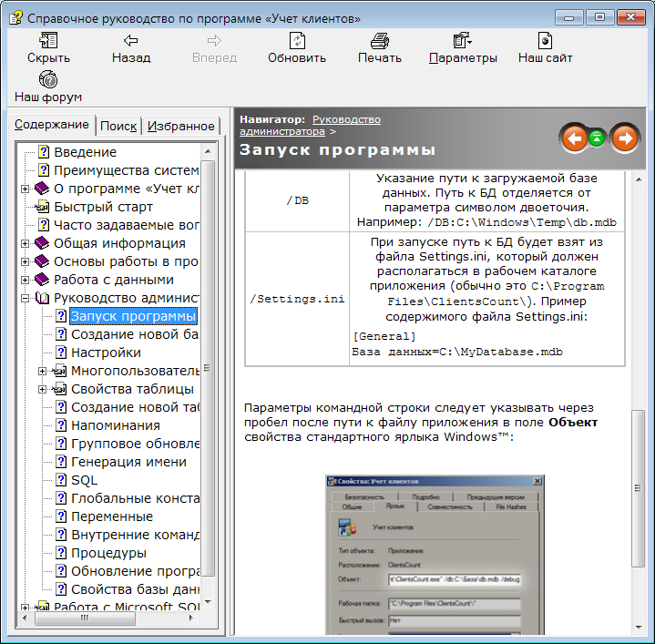Click the orange previous-page arrow in header

(574, 138)
